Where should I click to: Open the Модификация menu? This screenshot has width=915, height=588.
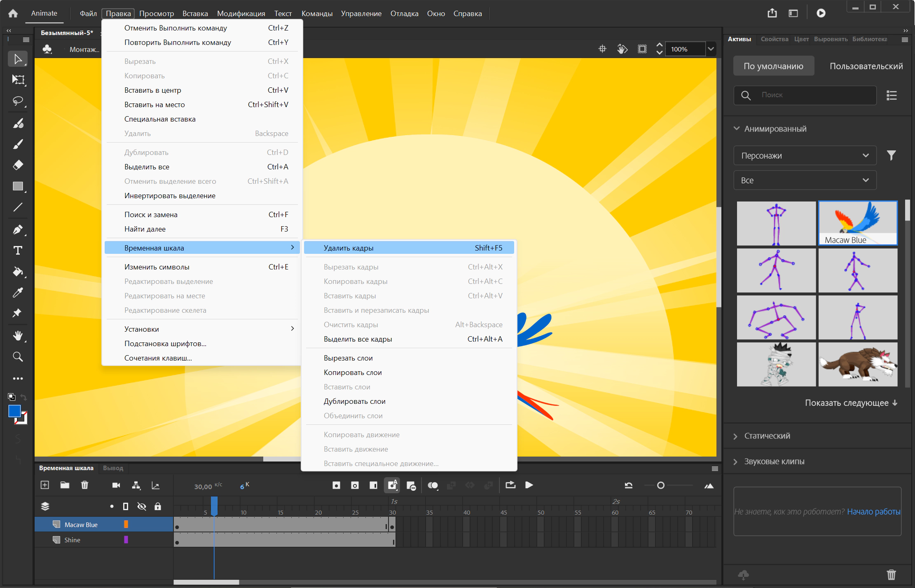coord(241,14)
